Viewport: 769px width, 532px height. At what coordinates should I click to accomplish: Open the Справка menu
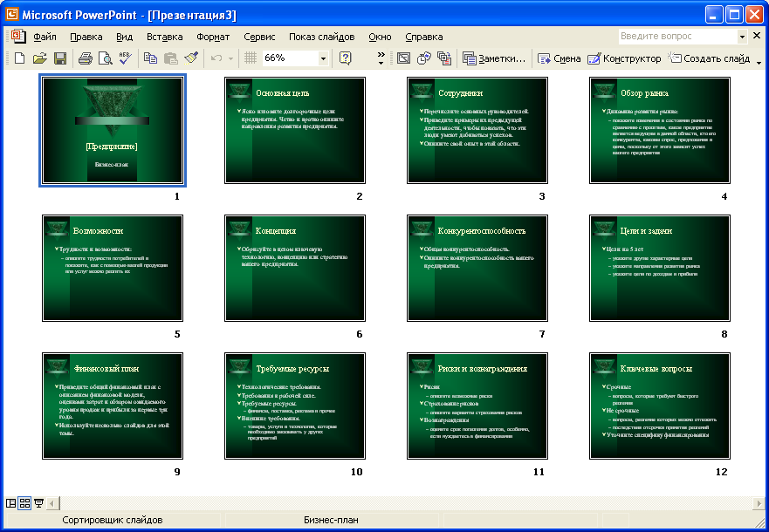423,37
